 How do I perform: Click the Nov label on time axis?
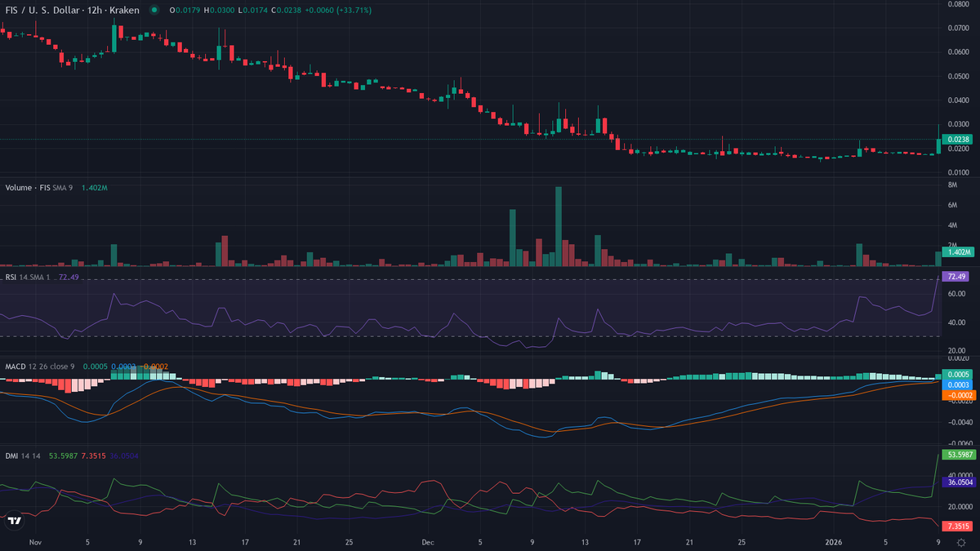[35, 541]
